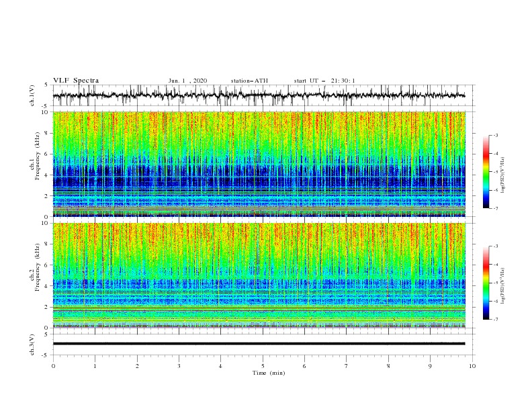Click the ch.3 flat voltage trace
Screen dimensions: 532x411
(x=259, y=344)
